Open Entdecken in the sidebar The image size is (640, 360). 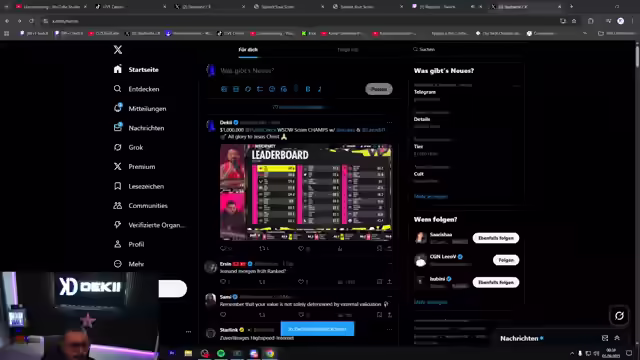coord(136,89)
